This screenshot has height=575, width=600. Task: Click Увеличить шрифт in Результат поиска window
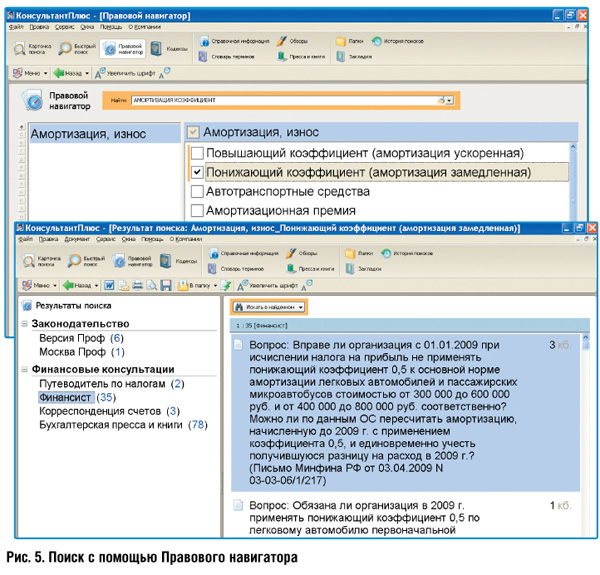click(268, 285)
